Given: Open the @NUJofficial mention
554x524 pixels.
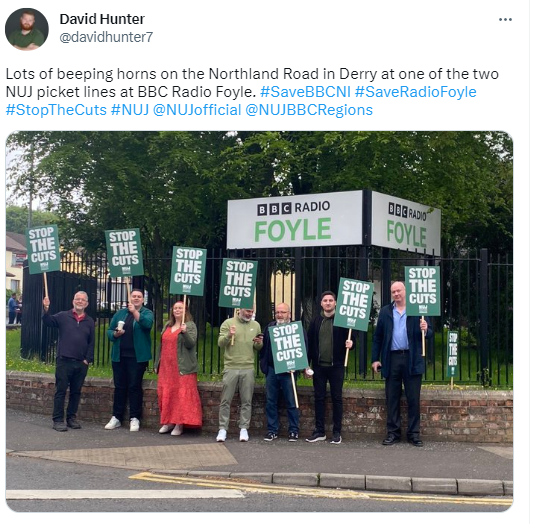Looking at the screenshot, I should click(197, 110).
